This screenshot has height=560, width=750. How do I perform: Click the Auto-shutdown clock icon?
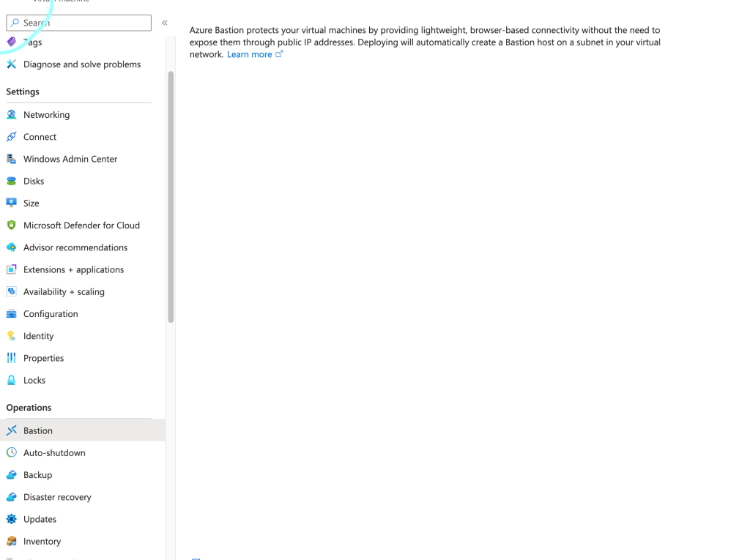[x=12, y=453]
